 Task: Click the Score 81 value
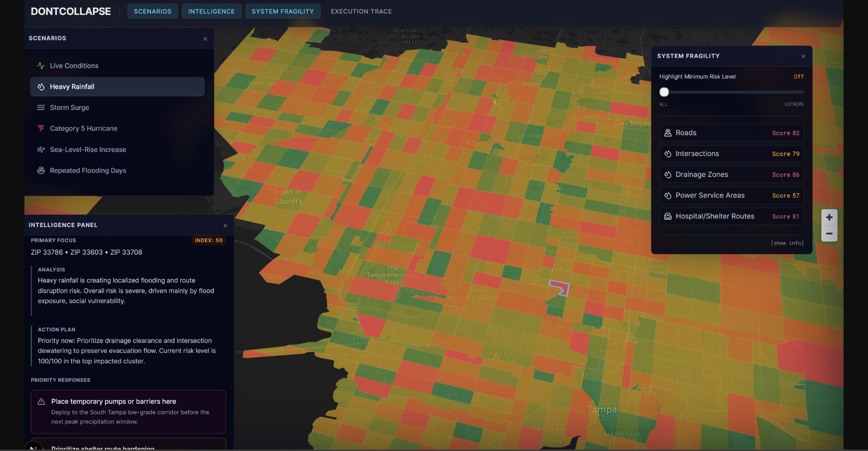click(x=786, y=216)
